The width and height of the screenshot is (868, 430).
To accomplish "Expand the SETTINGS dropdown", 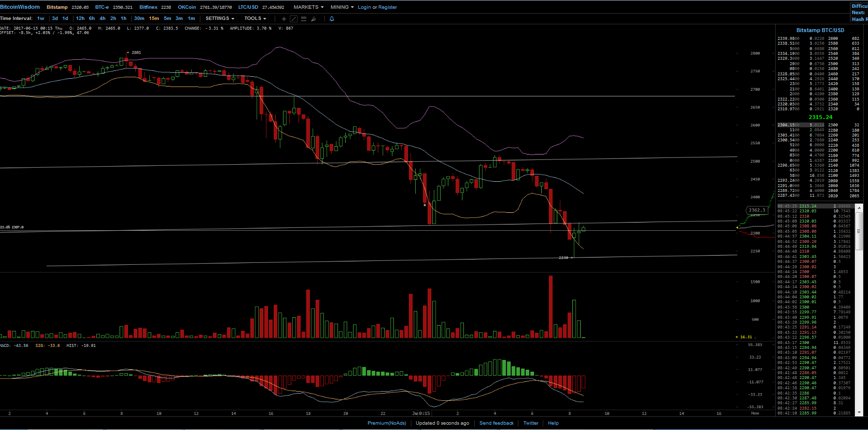I will 220,18.
